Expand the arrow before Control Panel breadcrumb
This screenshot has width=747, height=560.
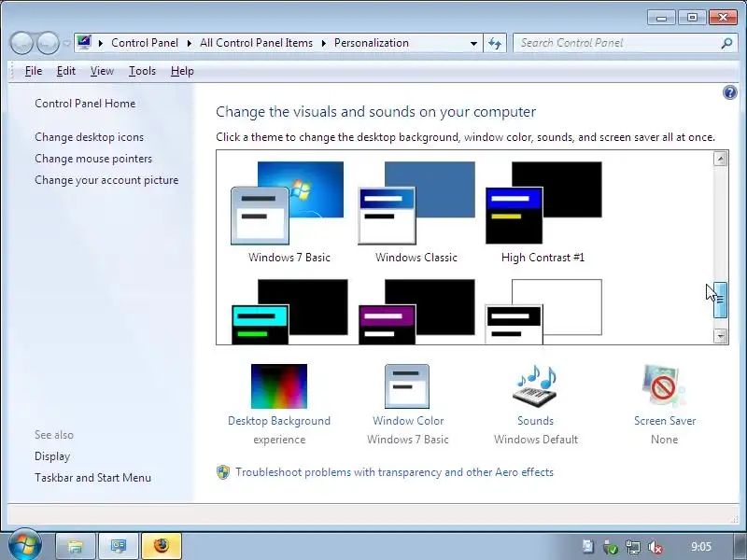pyautogui.click(x=101, y=43)
